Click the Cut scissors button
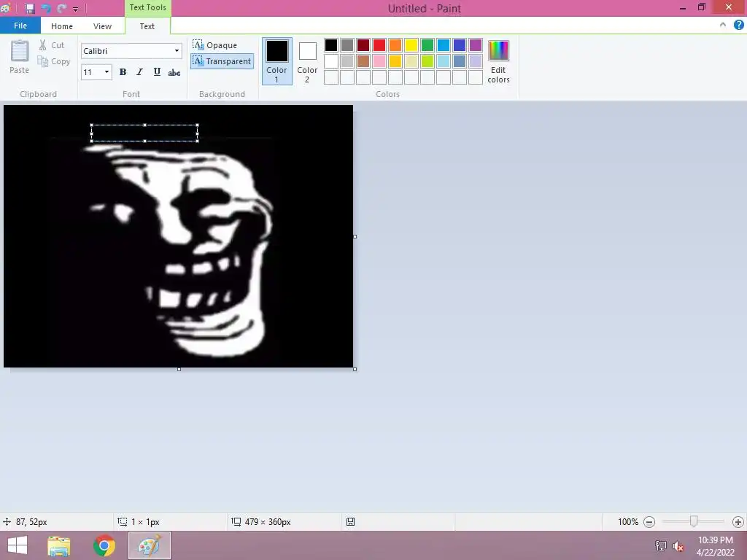 (52, 45)
